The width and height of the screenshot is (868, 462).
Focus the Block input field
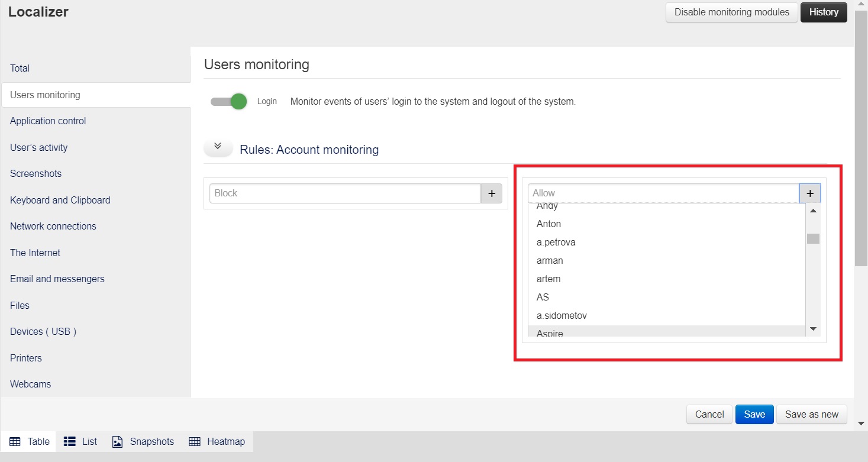pyautogui.click(x=344, y=193)
